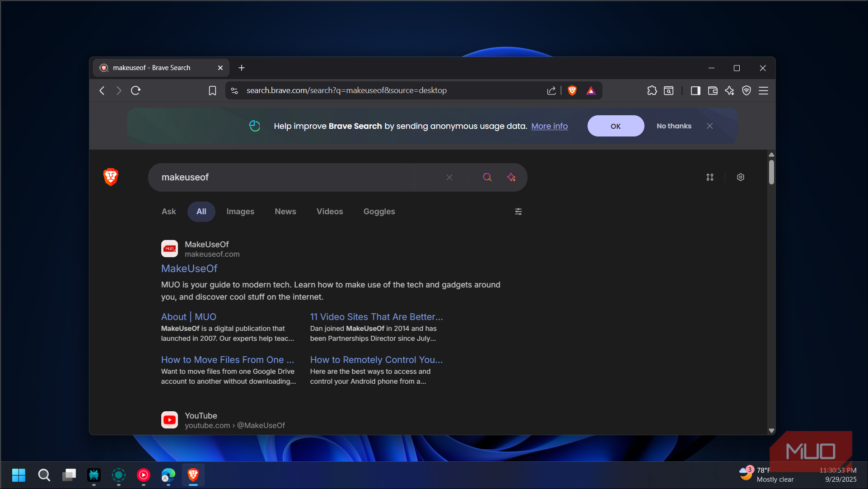Open Brave Shields lion icon
868x489 pixels.
tap(572, 90)
